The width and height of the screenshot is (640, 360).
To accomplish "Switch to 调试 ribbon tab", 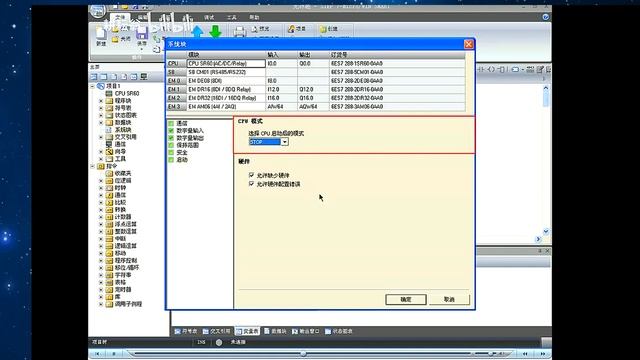I will coord(209,18).
